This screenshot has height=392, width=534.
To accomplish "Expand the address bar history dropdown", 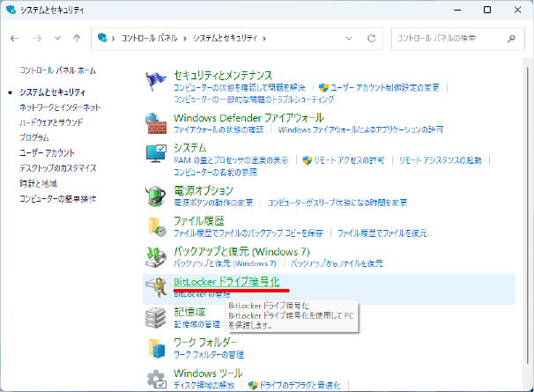I will pyautogui.click(x=349, y=39).
